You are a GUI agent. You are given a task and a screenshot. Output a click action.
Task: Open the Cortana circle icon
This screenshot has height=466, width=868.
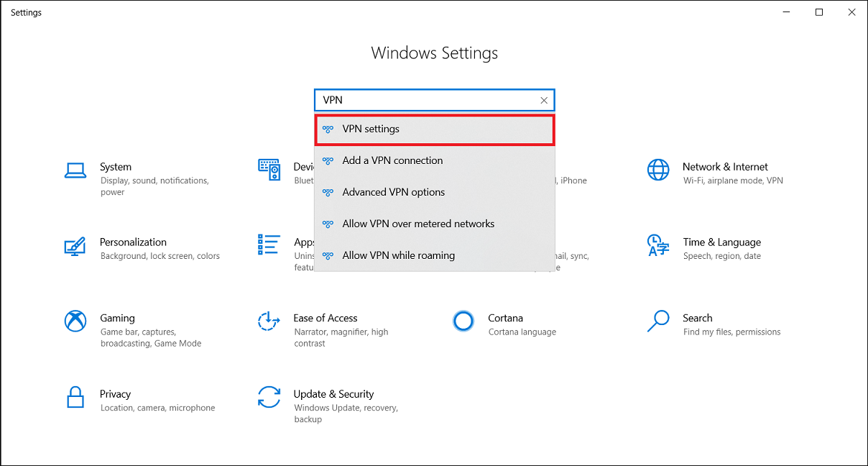pos(463,321)
